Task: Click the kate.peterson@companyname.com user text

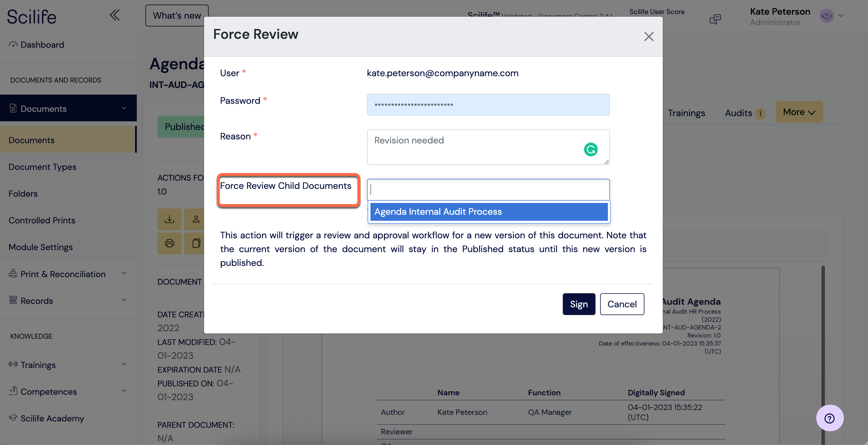Action: coord(442,73)
